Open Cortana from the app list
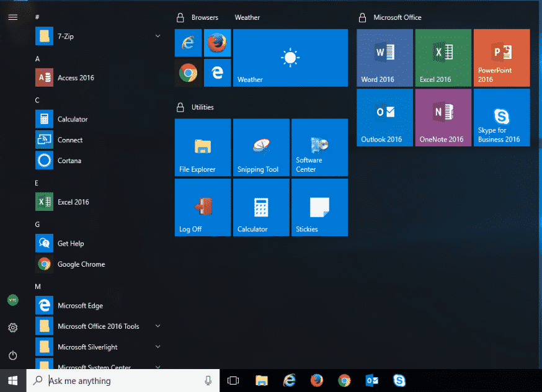542x392 pixels. point(99,161)
